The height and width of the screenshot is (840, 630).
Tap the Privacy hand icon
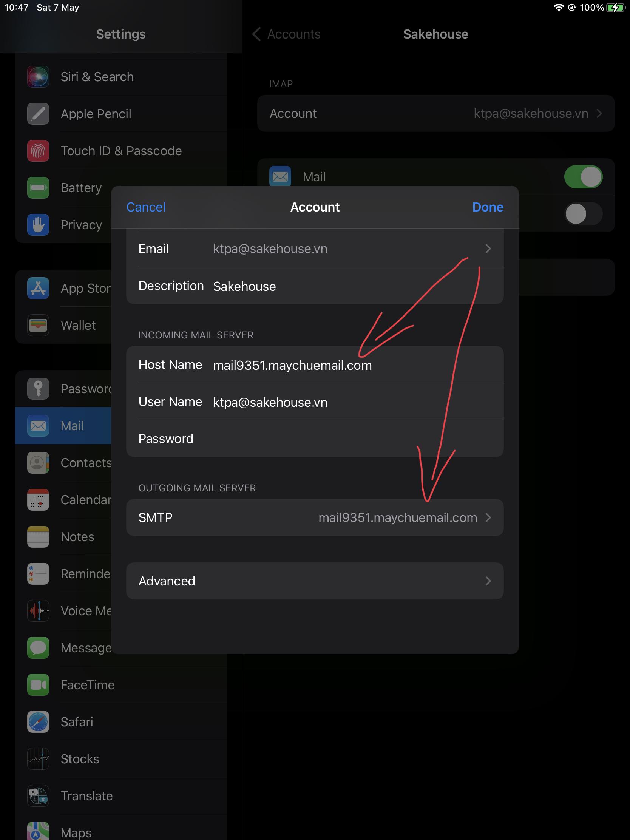[38, 225]
